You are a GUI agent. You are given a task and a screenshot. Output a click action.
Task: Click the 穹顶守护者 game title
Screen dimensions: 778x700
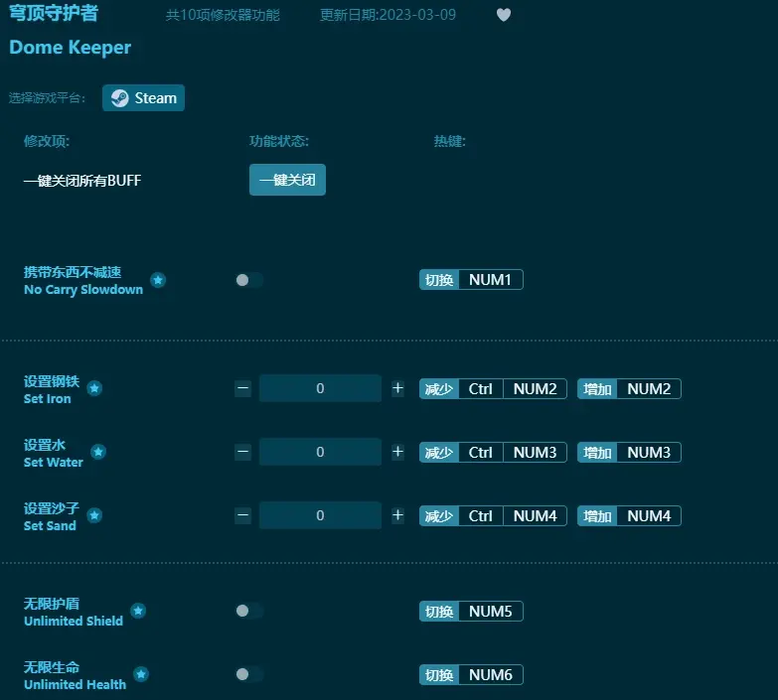(x=54, y=13)
